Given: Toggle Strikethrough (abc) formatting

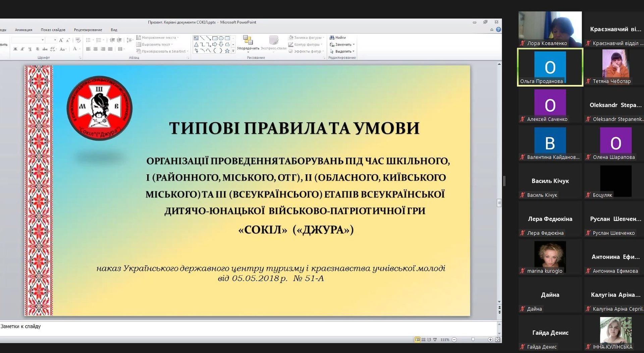Looking at the screenshot, I should click(x=45, y=49).
